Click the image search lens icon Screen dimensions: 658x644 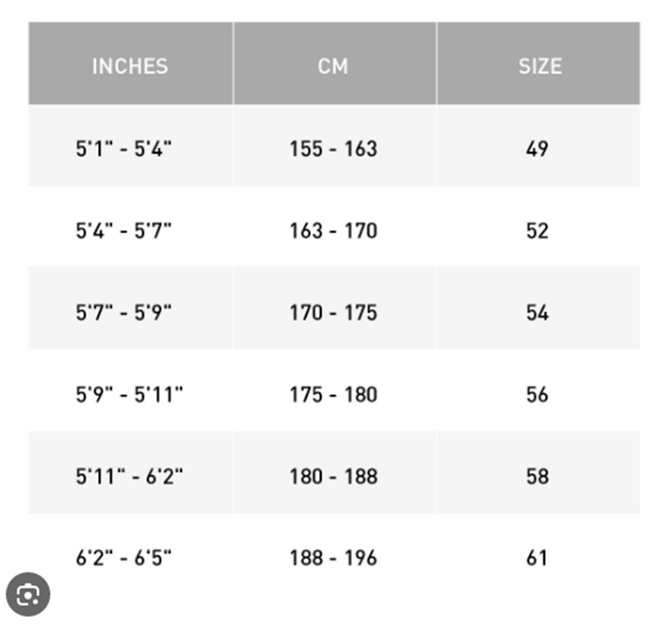[x=28, y=595]
